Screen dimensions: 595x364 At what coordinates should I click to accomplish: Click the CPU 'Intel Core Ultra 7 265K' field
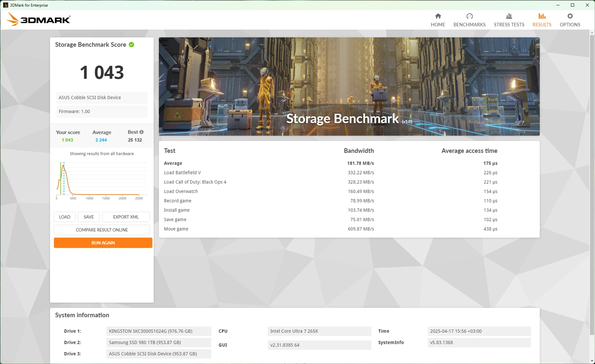tap(319, 331)
